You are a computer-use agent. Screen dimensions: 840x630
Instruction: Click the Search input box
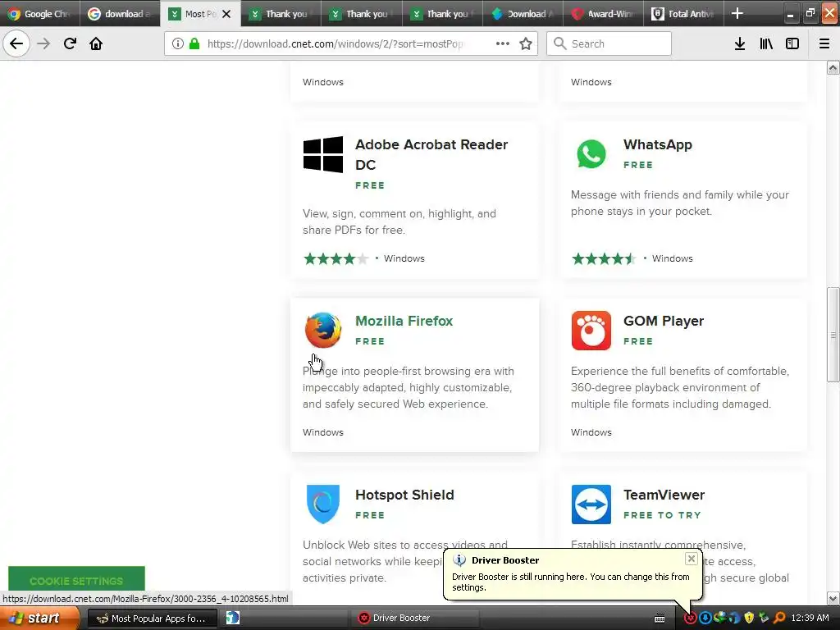[x=609, y=43]
